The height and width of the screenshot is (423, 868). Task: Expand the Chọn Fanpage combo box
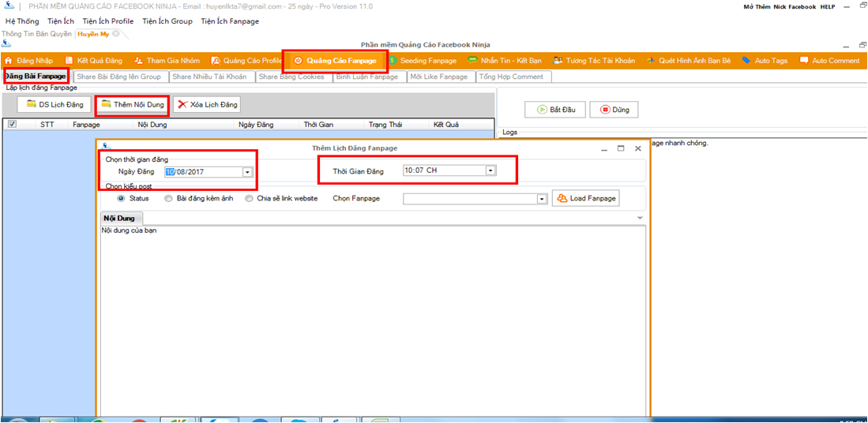tap(542, 199)
